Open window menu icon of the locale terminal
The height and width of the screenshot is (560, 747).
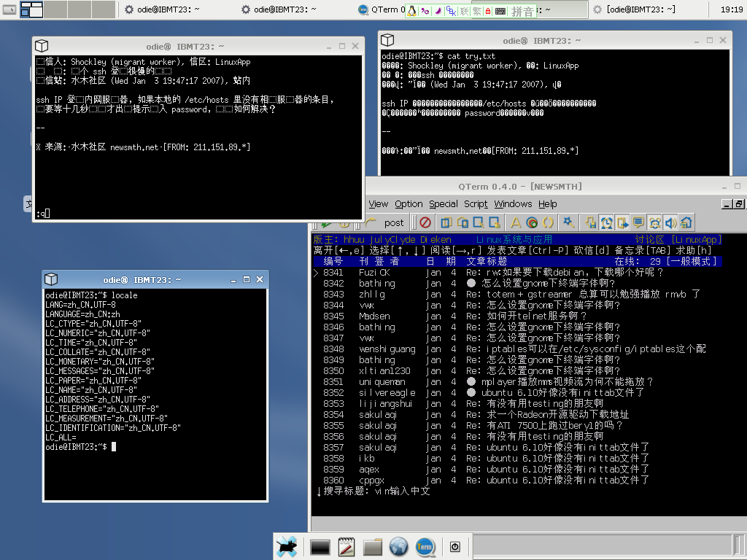51,279
